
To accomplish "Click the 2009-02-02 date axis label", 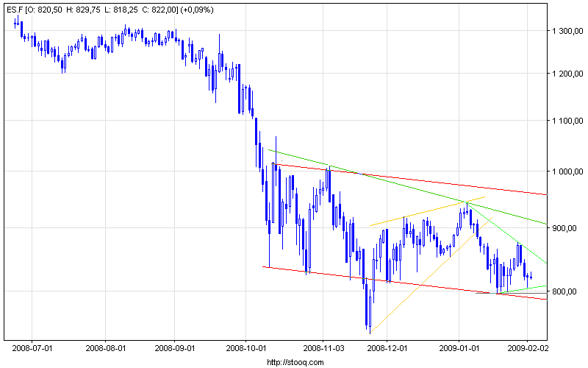I will 528,348.
